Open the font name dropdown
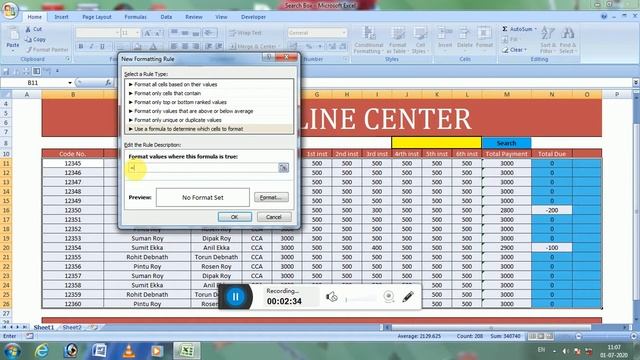The width and height of the screenshot is (640, 360). 117,33
